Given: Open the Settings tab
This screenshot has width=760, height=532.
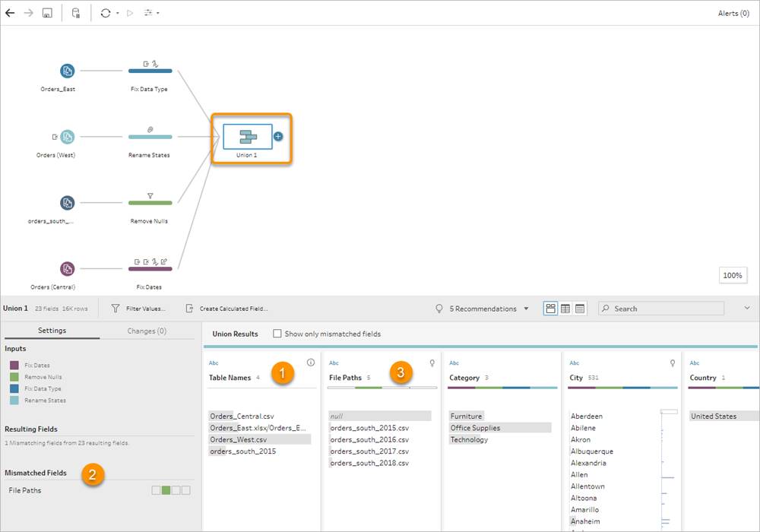Looking at the screenshot, I should [x=52, y=331].
